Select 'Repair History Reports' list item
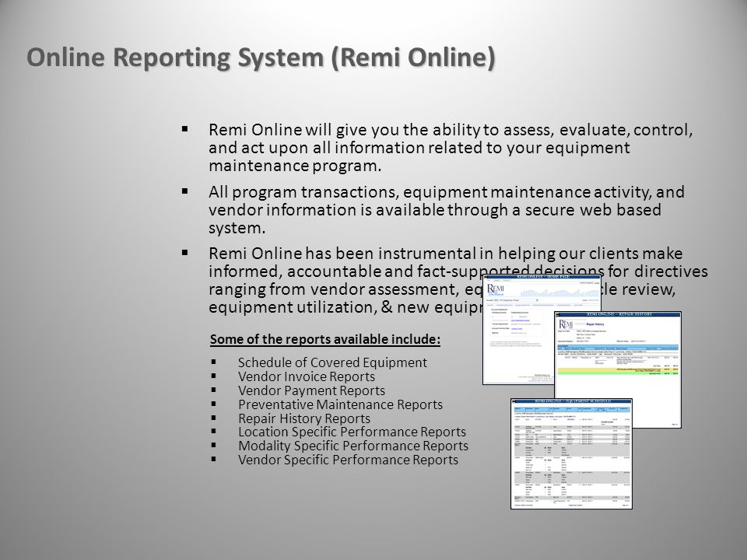 [x=304, y=418]
